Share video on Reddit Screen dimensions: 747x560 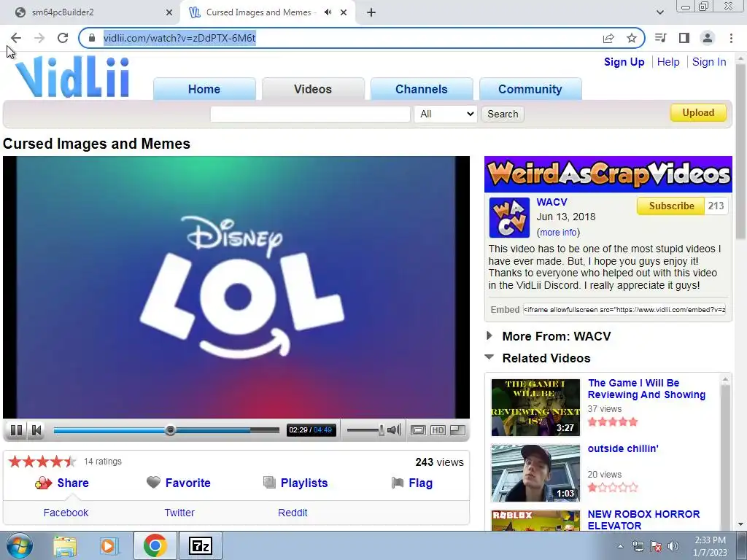click(x=293, y=513)
